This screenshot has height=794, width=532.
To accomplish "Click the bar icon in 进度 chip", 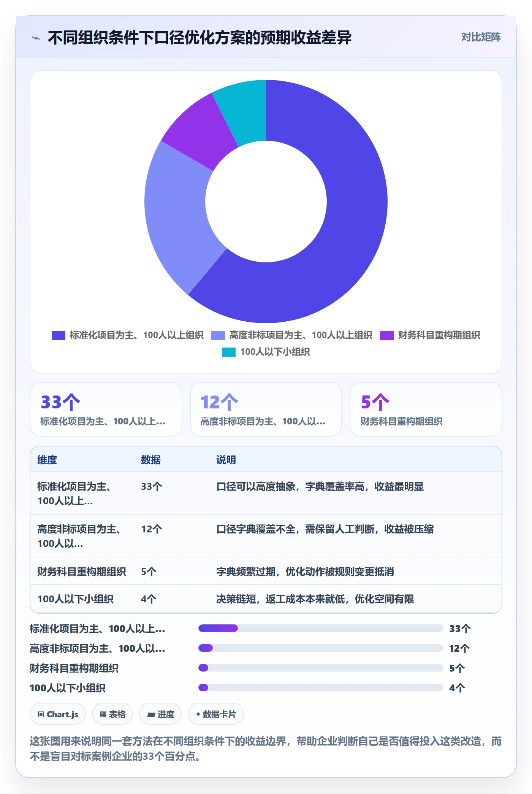I will point(151,715).
